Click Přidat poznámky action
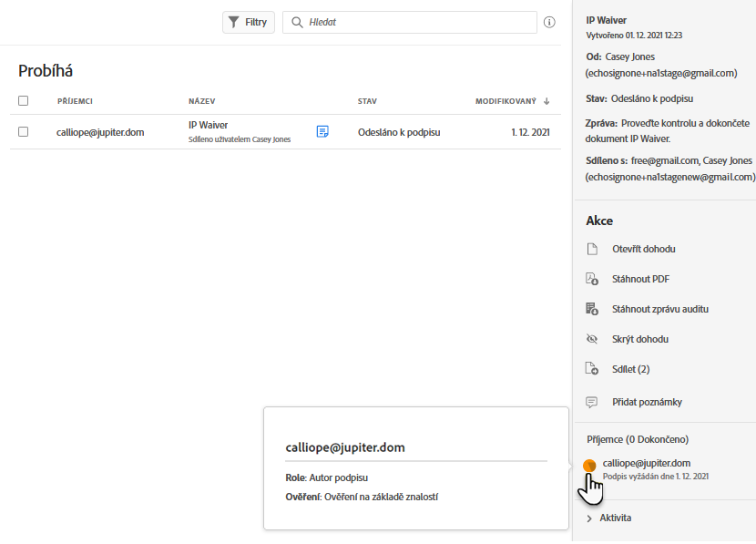This screenshot has width=756, height=544. point(647,402)
